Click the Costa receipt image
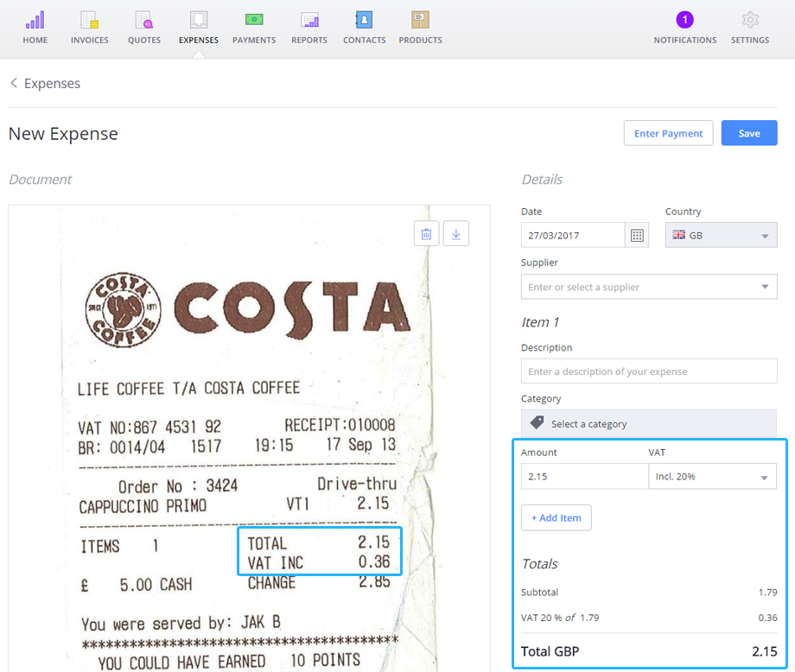Viewport: 795px width, 672px height. coord(249,439)
